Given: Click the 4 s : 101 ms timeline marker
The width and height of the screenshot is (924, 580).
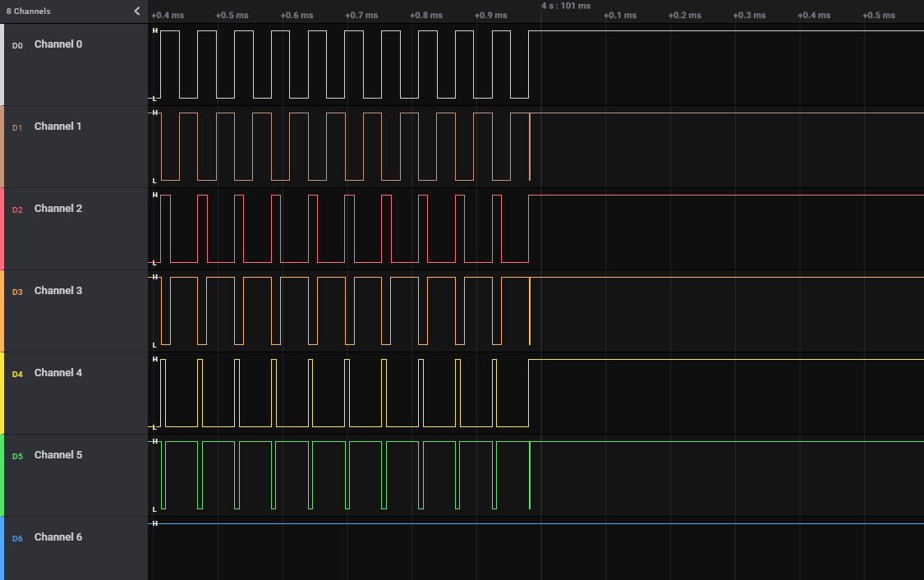Looking at the screenshot, I should click(565, 6).
